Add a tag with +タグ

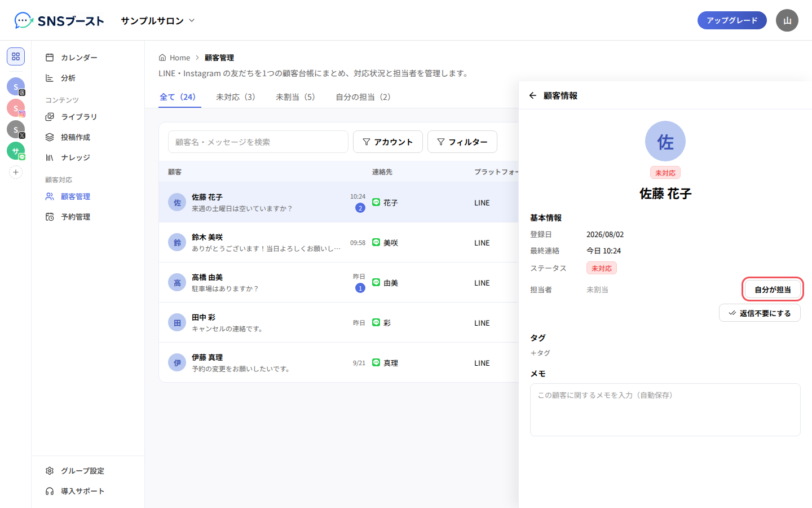coord(540,353)
